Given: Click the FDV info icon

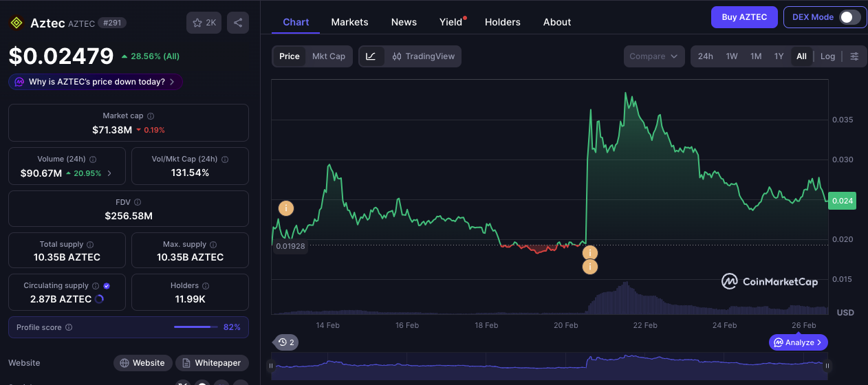Looking at the screenshot, I should click(138, 202).
